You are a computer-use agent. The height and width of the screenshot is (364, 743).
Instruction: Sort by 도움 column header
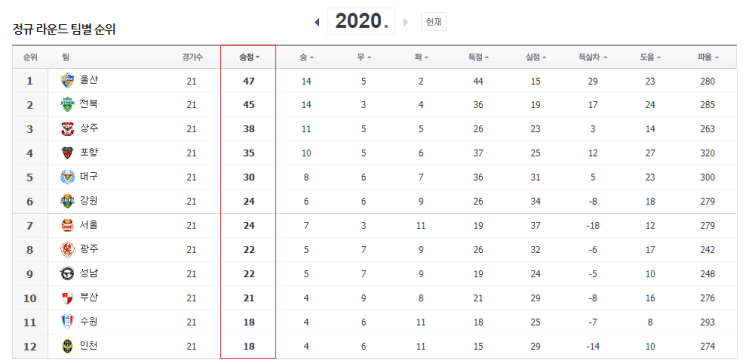coord(650,57)
